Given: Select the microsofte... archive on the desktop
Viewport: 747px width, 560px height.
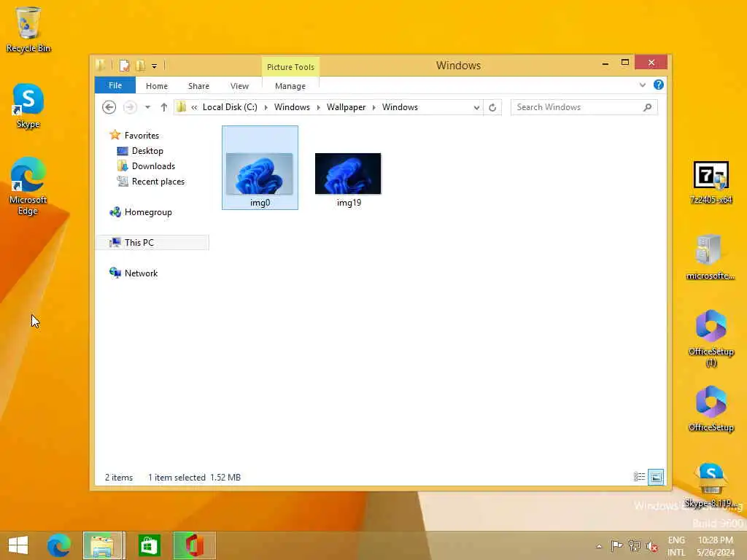Looking at the screenshot, I should point(711,257).
